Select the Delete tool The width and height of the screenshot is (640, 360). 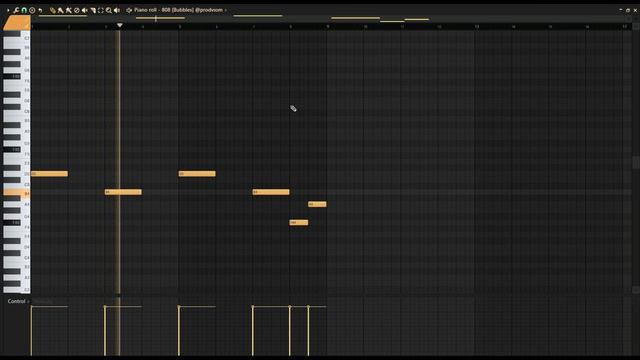[76, 10]
